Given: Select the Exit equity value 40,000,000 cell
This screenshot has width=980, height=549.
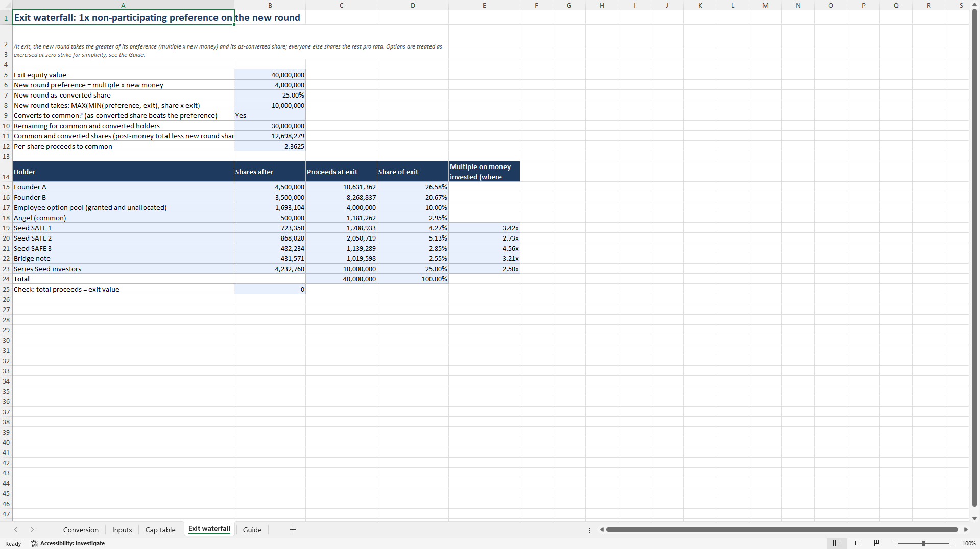Looking at the screenshot, I should [x=270, y=75].
